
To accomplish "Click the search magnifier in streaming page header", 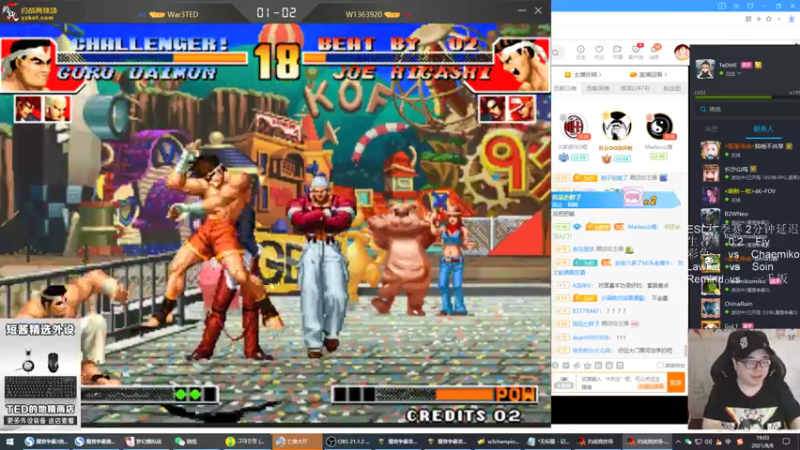I will [x=556, y=52].
